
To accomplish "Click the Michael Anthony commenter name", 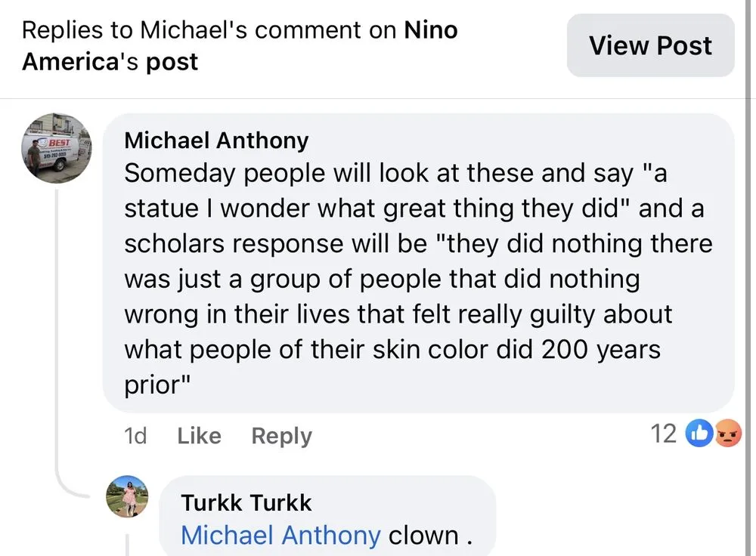I will pyautogui.click(x=216, y=141).
